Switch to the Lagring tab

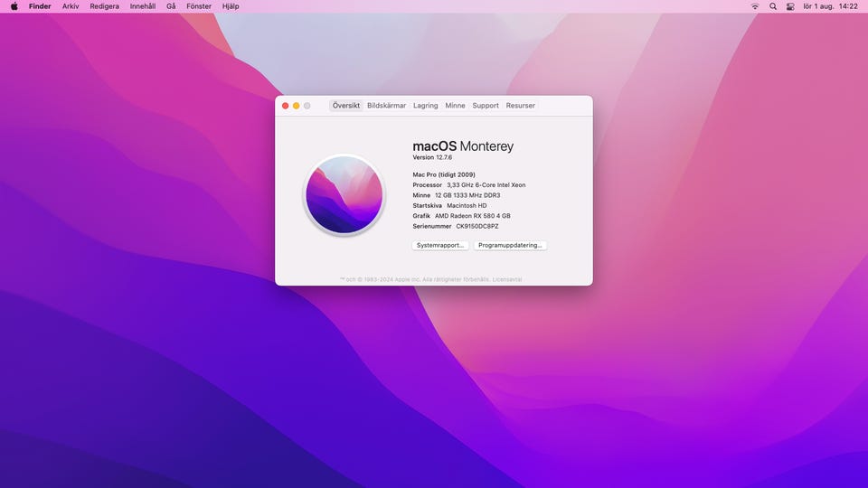pos(425,105)
